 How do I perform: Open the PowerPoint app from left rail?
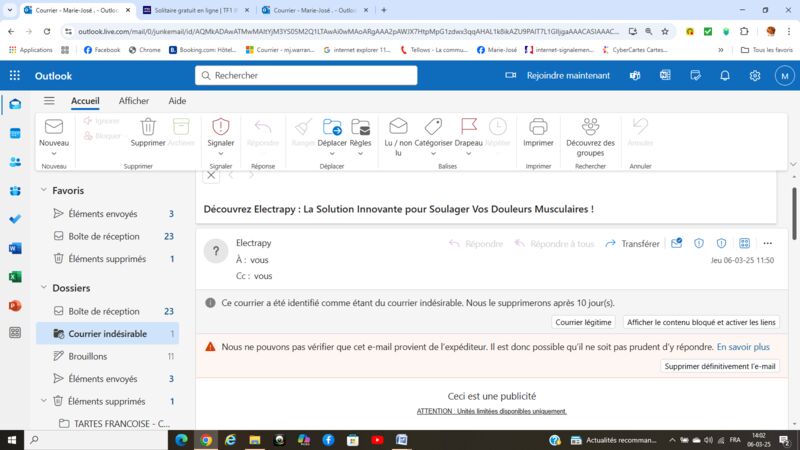click(15, 306)
